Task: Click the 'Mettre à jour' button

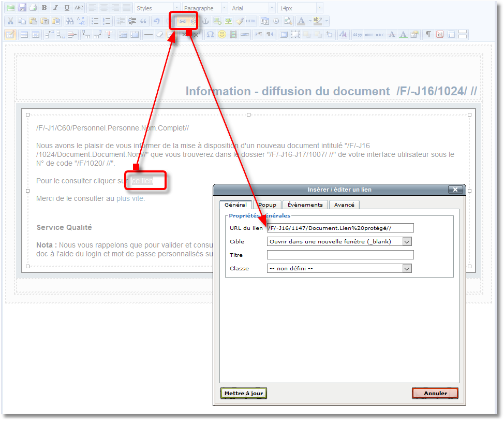Action: click(243, 393)
